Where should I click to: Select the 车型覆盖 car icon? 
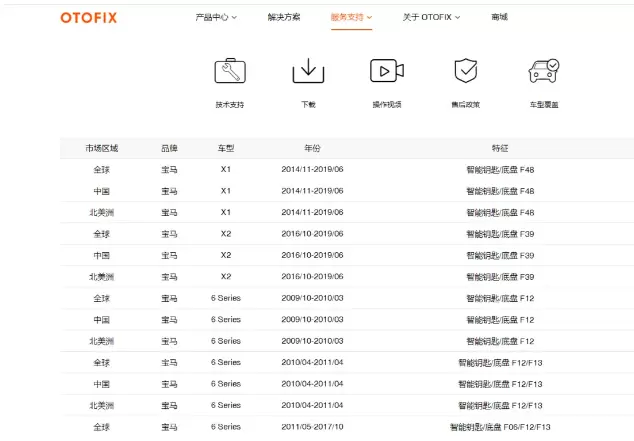tap(544, 71)
